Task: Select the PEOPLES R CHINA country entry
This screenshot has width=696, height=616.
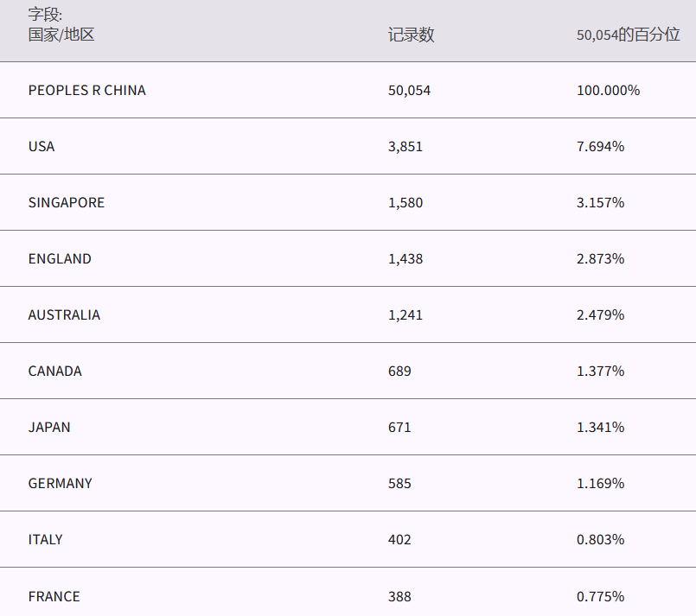Action: (x=86, y=90)
